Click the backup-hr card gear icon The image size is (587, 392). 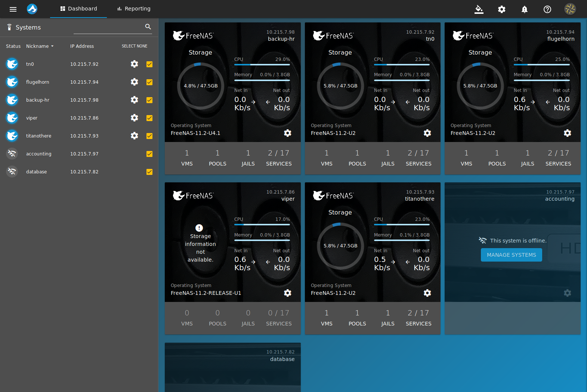tap(288, 133)
